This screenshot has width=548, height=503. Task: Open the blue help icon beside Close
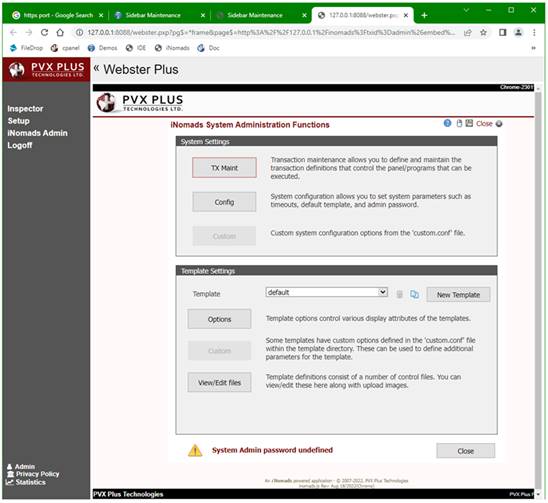tap(447, 123)
